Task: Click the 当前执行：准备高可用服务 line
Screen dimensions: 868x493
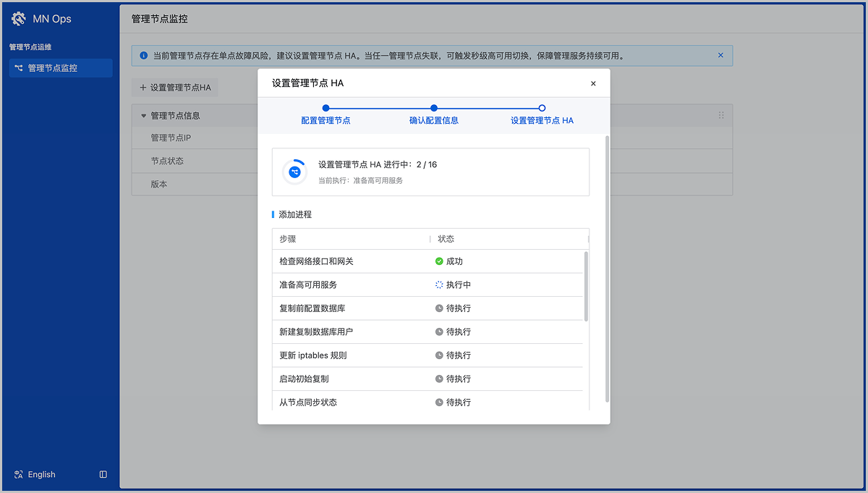Action: tap(361, 180)
